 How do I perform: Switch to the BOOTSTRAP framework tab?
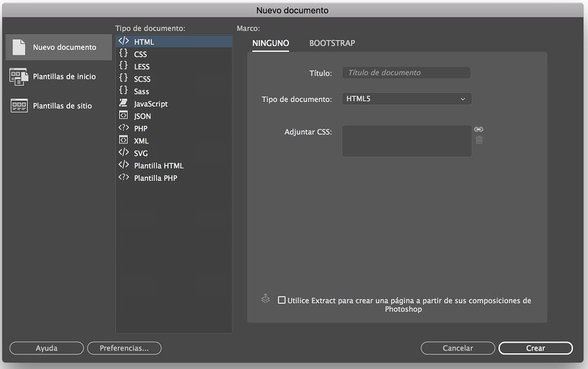pos(332,43)
